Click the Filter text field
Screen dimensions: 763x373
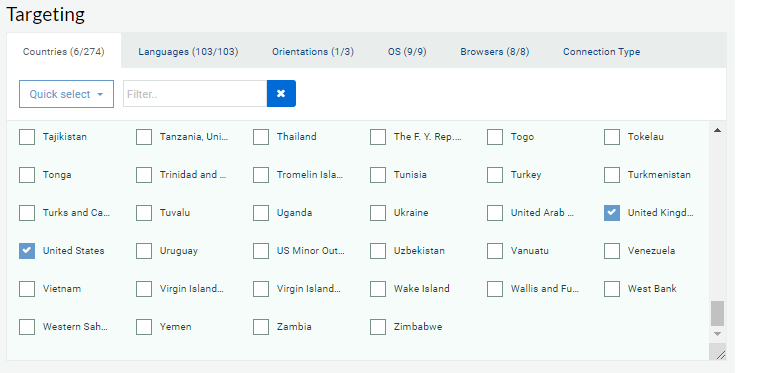click(x=195, y=93)
